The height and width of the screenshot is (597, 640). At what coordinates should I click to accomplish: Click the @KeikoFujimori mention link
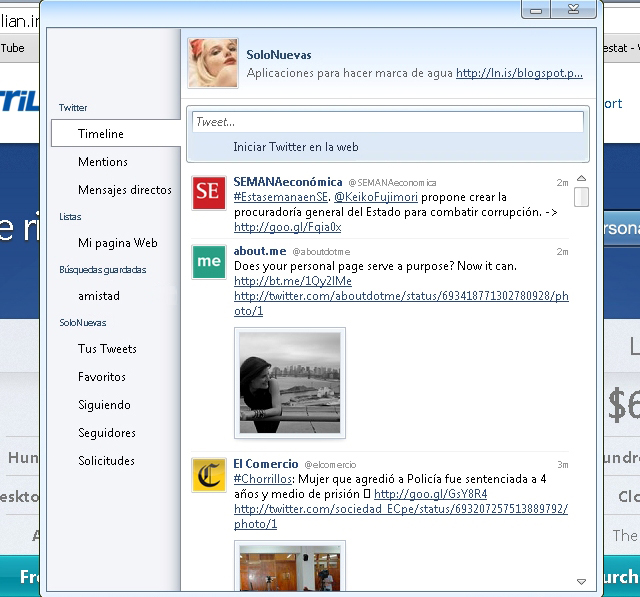point(376,197)
